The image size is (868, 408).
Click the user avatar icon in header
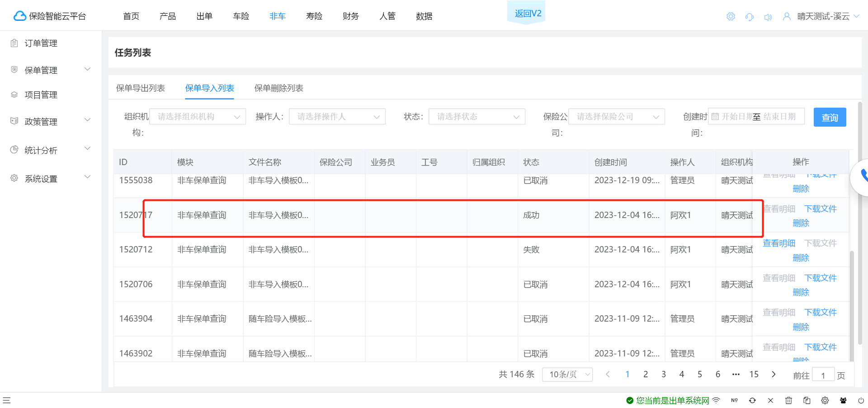pos(787,17)
